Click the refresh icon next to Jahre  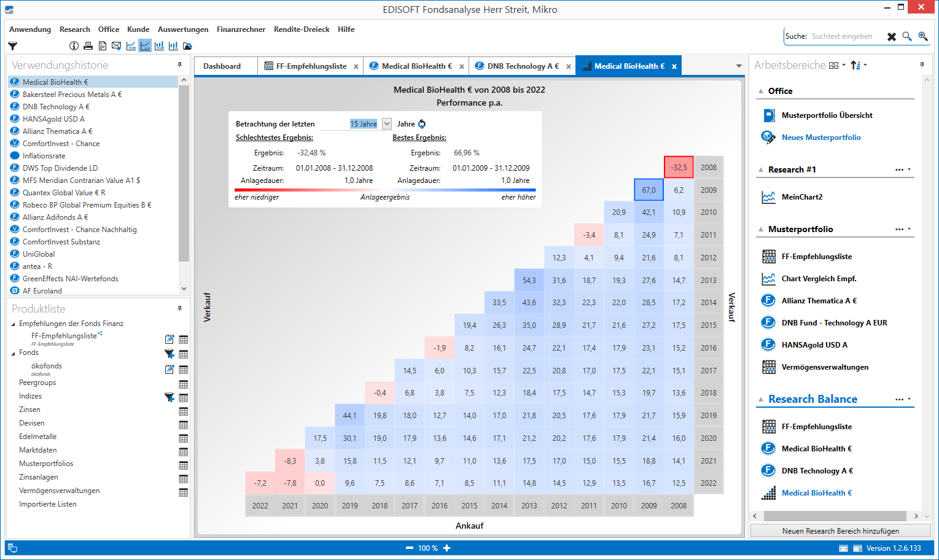(x=422, y=124)
